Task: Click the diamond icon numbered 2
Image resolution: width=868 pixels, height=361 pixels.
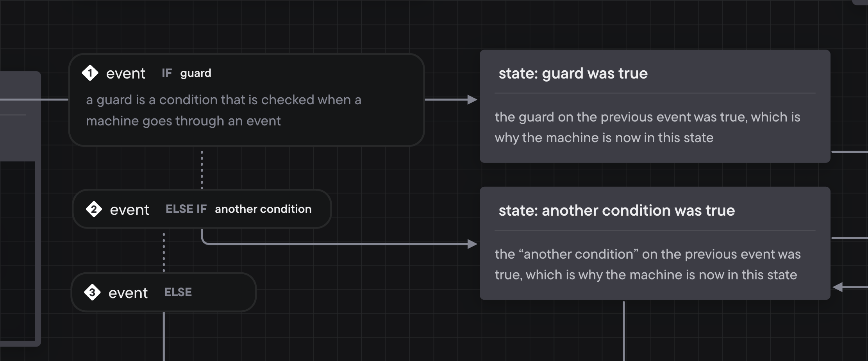Action: coord(94,209)
